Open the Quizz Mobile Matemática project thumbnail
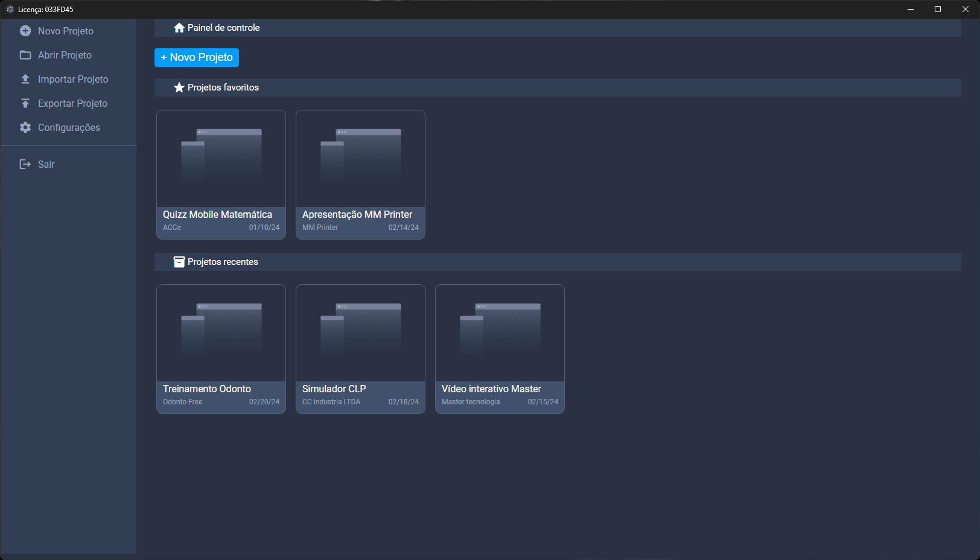 [x=221, y=158]
